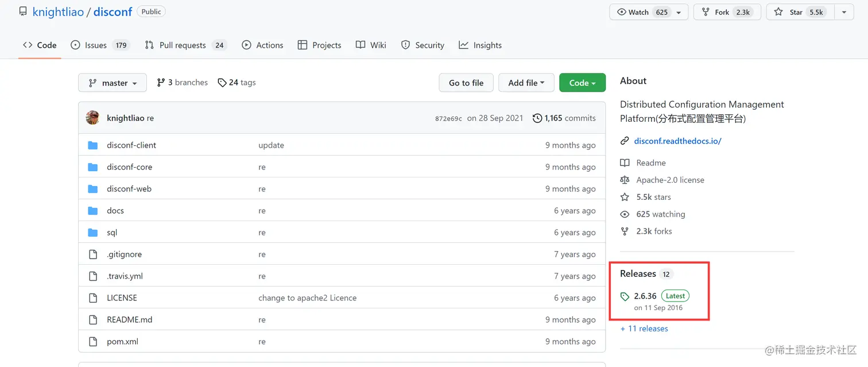Open the disconf-web folder
This screenshot has height=367, width=868.
tap(129, 189)
